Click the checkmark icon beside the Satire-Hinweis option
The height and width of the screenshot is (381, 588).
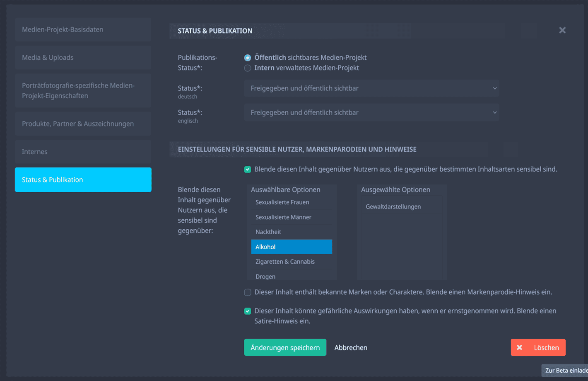click(x=247, y=311)
